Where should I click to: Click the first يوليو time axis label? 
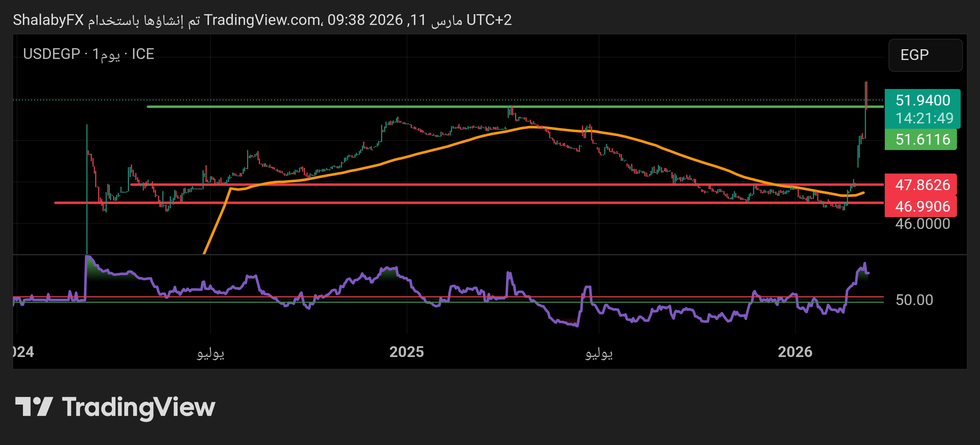(x=210, y=353)
